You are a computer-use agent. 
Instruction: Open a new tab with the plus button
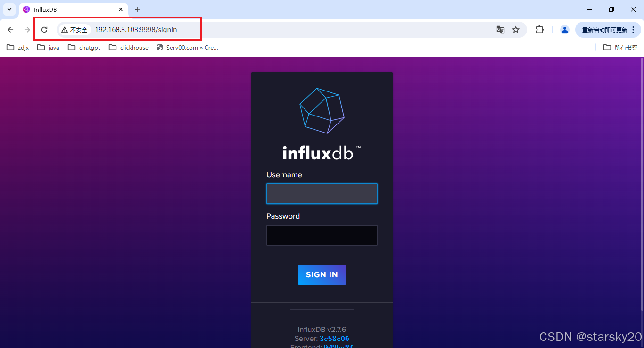click(137, 9)
